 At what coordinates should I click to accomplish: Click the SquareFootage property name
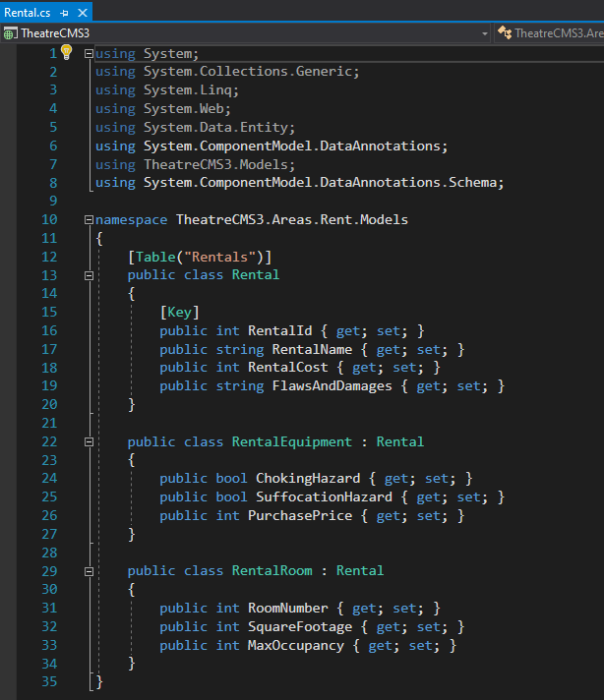[x=300, y=627]
